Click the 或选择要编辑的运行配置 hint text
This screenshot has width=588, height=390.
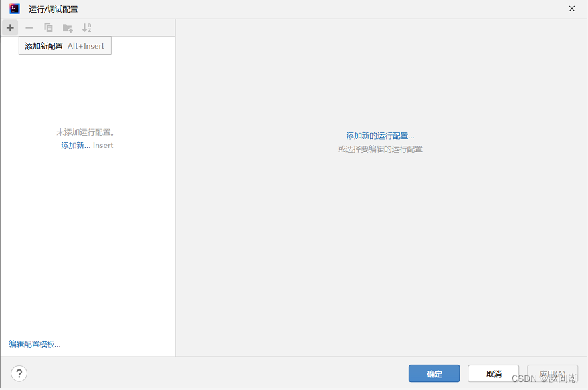pyautogui.click(x=380, y=149)
